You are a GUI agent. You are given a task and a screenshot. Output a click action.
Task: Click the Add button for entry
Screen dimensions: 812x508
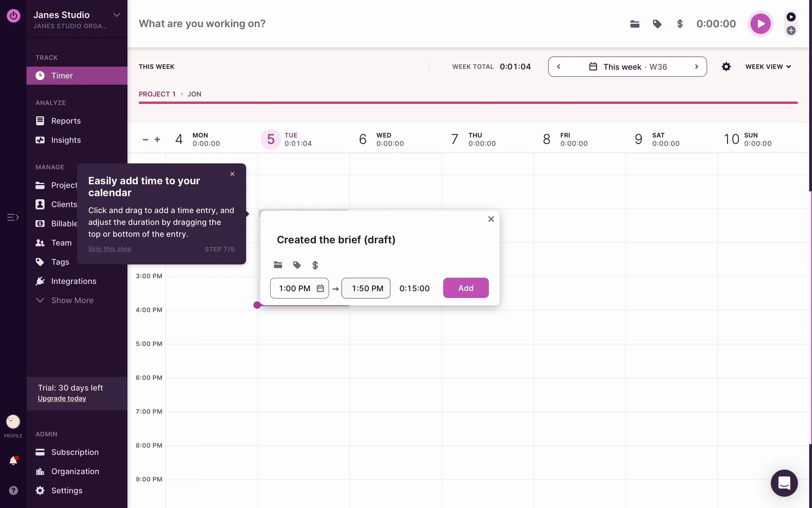(466, 288)
